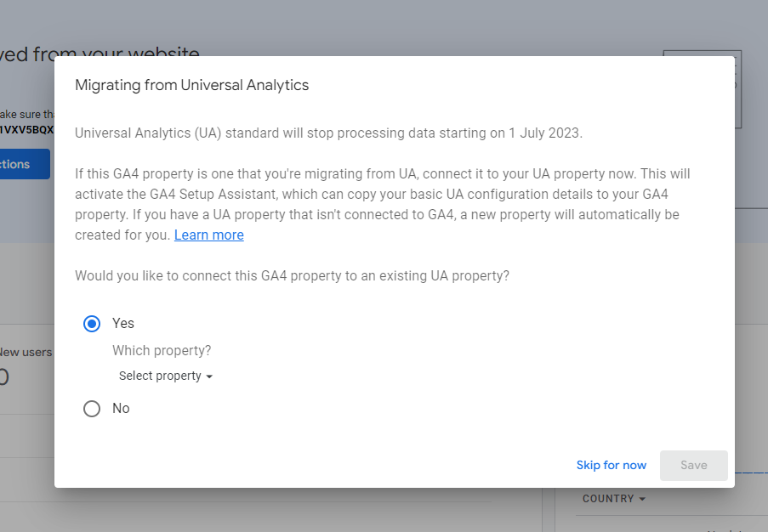The image size is (768, 532).
Task: Click the partially visible 1VXV5BQX measurement ID
Action: click(27, 130)
